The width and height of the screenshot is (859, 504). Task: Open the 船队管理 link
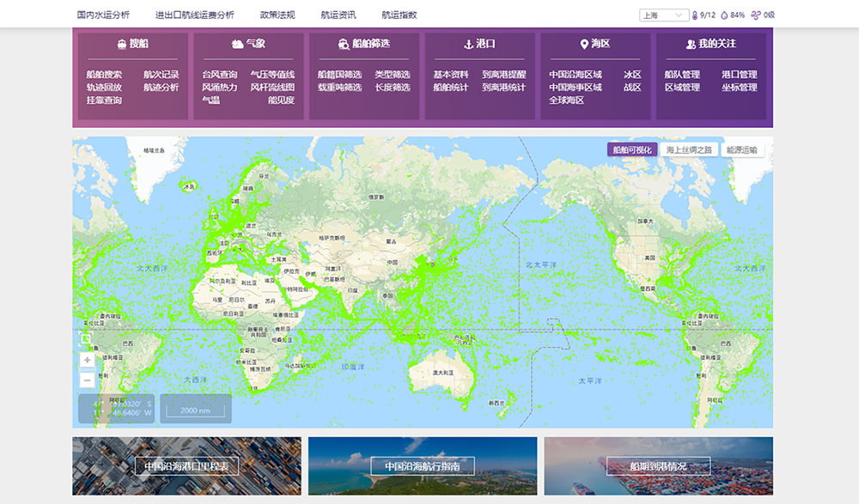click(x=682, y=75)
